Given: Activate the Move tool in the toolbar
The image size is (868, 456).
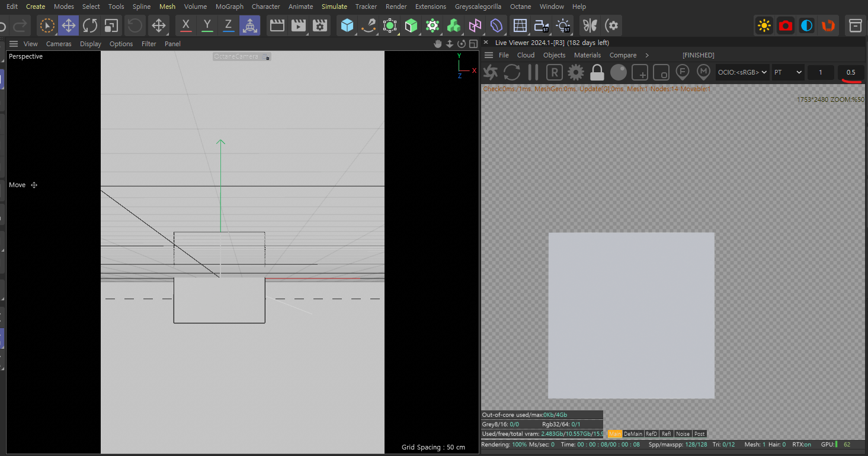Looking at the screenshot, I should click(x=69, y=25).
